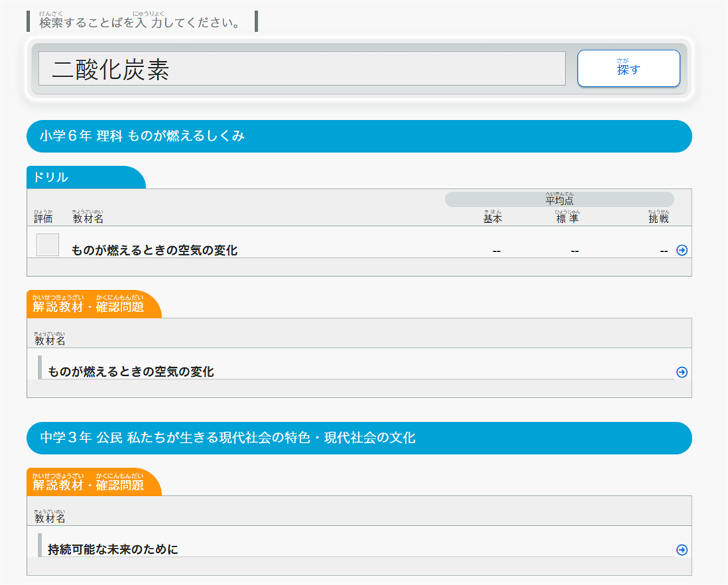Screen dimensions: 728x585
Task: Click the 探す search button
Action: [628, 68]
